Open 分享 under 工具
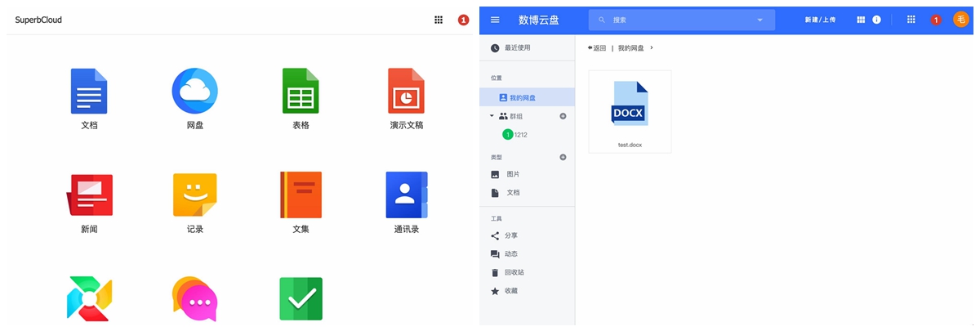Viewport: 980px width, 331px height. click(511, 235)
